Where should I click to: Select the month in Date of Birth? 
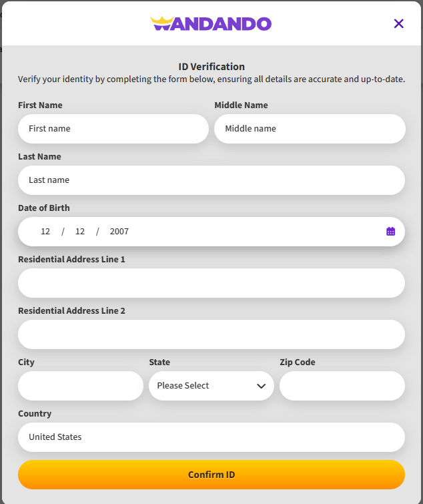click(45, 232)
